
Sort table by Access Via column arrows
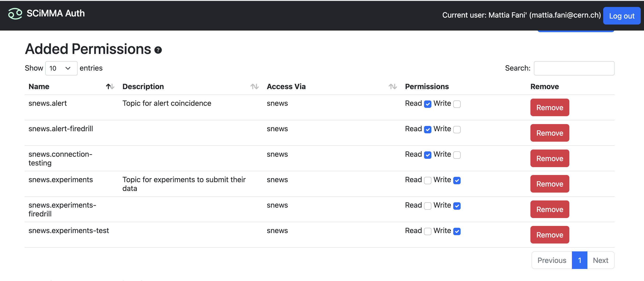tap(393, 87)
